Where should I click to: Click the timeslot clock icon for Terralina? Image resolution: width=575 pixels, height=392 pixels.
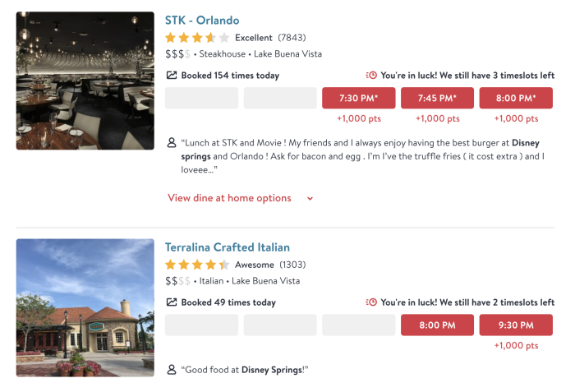coord(371,302)
